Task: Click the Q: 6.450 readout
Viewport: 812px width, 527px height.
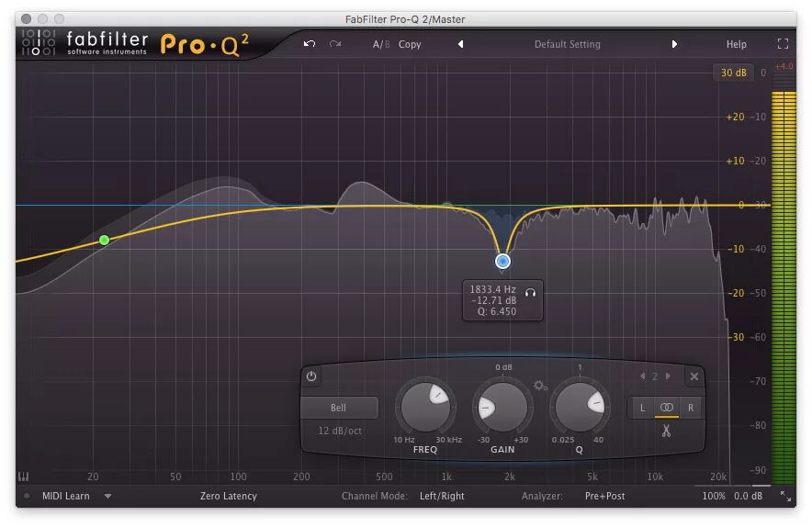Action: (x=496, y=311)
